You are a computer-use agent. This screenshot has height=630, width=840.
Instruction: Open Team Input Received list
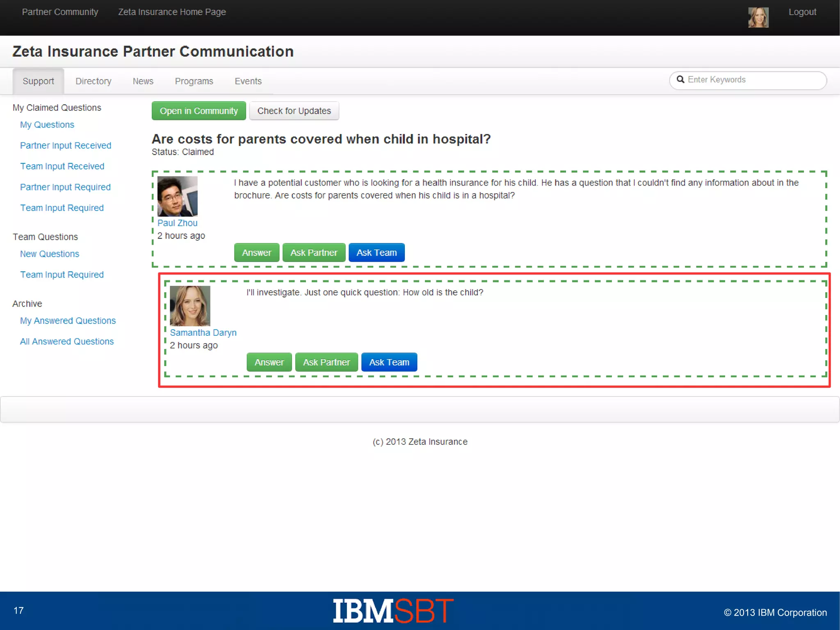coord(62,166)
